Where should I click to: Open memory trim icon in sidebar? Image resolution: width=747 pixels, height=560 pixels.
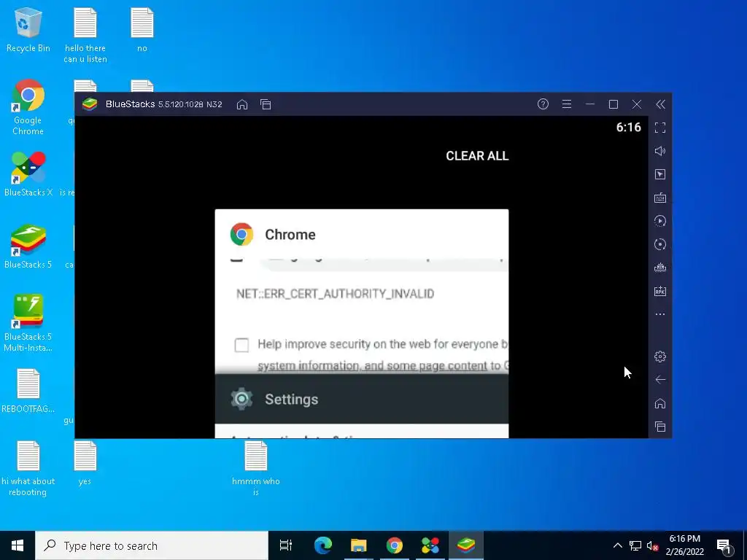tap(659, 268)
